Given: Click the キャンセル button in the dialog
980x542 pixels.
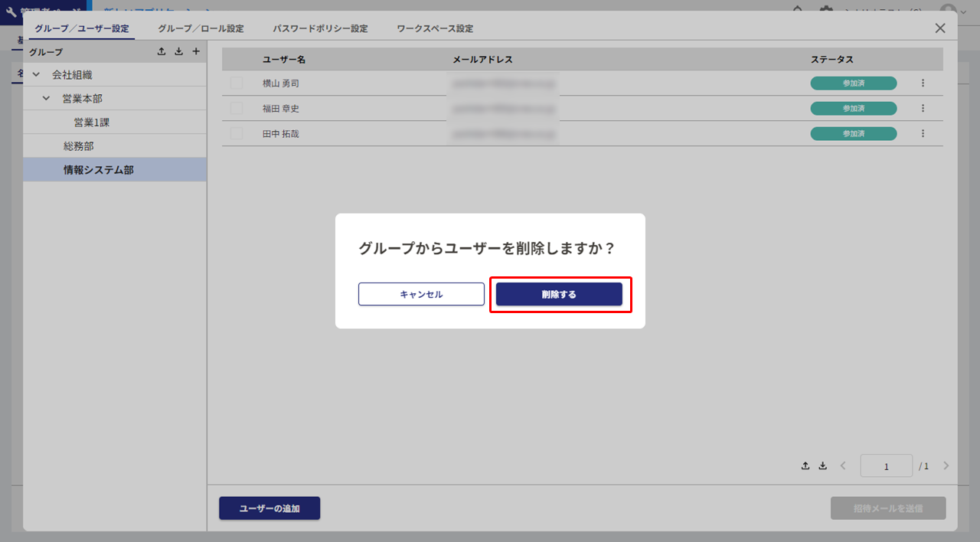Looking at the screenshot, I should coord(421,295).
